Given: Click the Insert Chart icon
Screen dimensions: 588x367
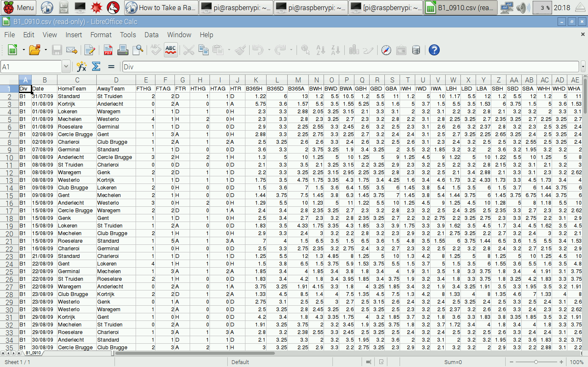Looking at the screenshot, I should (x=354, y=50).
